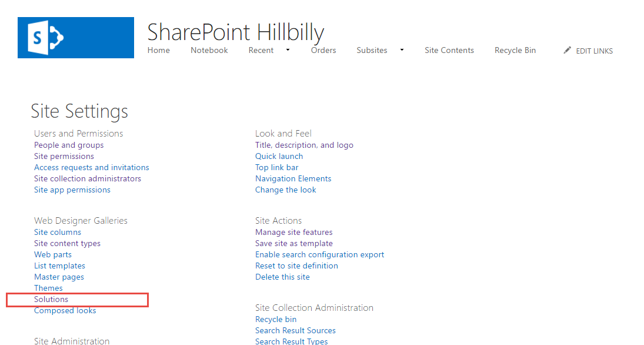
Task: Open Recycle bin under Site Collection Administration
Action: (276, 320)
